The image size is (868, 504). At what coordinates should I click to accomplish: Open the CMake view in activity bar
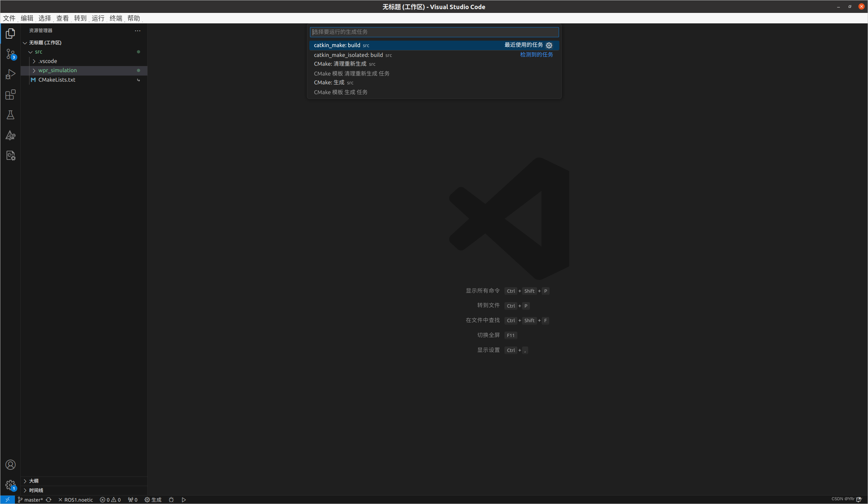tap(10, 135)
